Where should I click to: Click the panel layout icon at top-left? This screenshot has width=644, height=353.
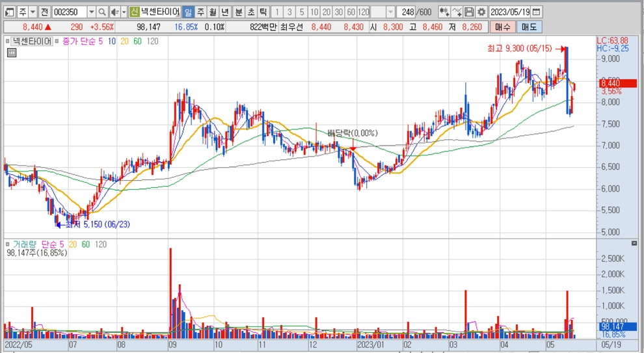9,12
